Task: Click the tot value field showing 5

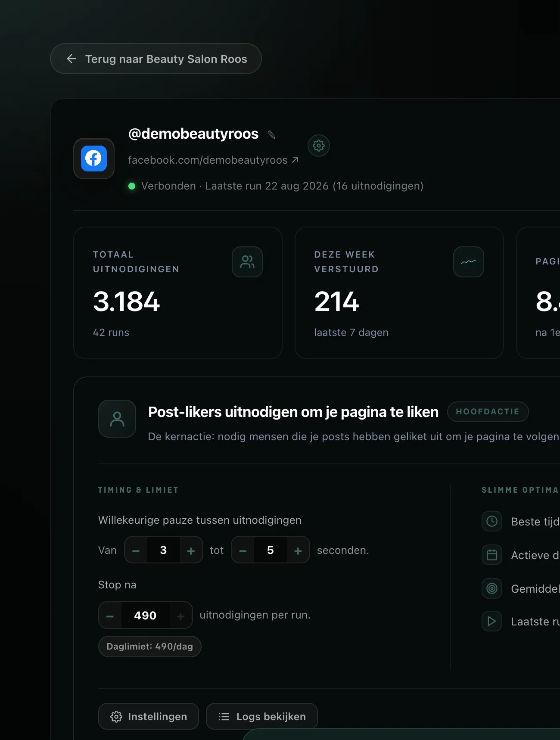Action: click(271, 550)
